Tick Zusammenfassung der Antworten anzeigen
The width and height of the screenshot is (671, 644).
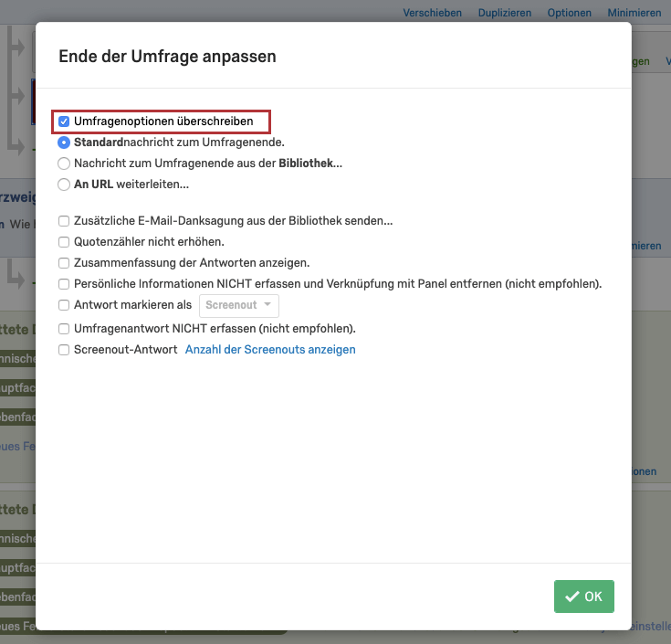pos(64,263)
